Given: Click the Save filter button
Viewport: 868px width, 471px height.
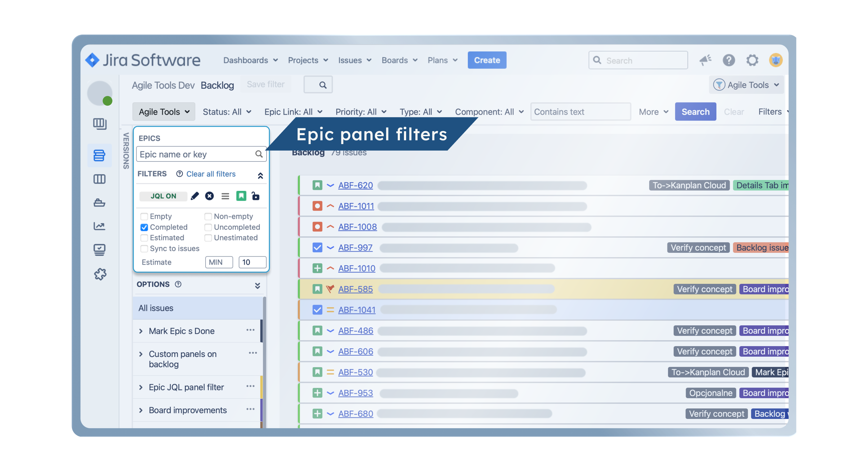Looking at the screenshot, I should click(x=266, y=84).
